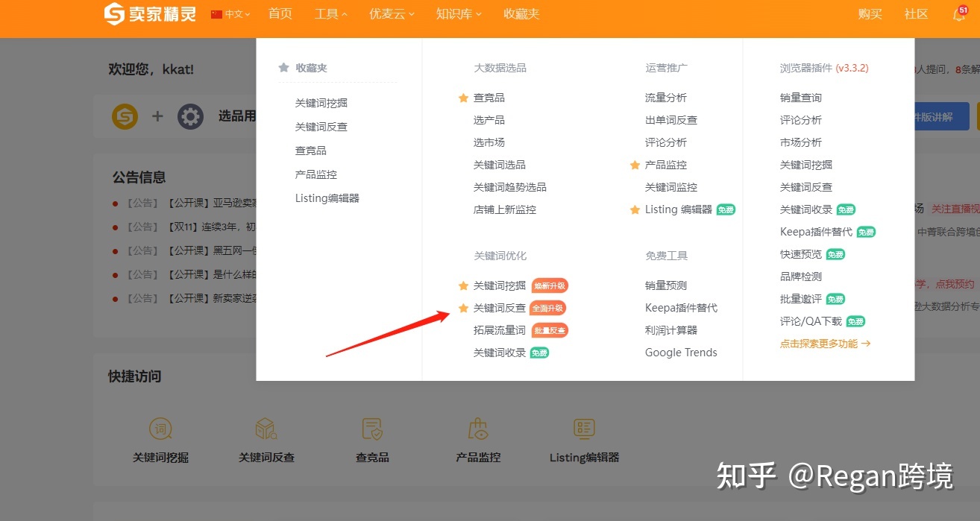Viewport: 980px width, 521px height.
Task: Open 查竞品 quick access icon
Action: (x=372, y=429)
